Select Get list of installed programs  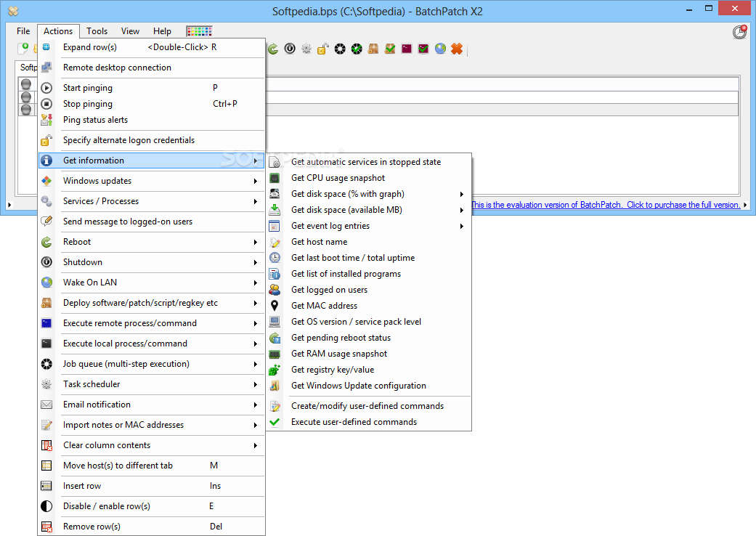(x=369, y=274)
